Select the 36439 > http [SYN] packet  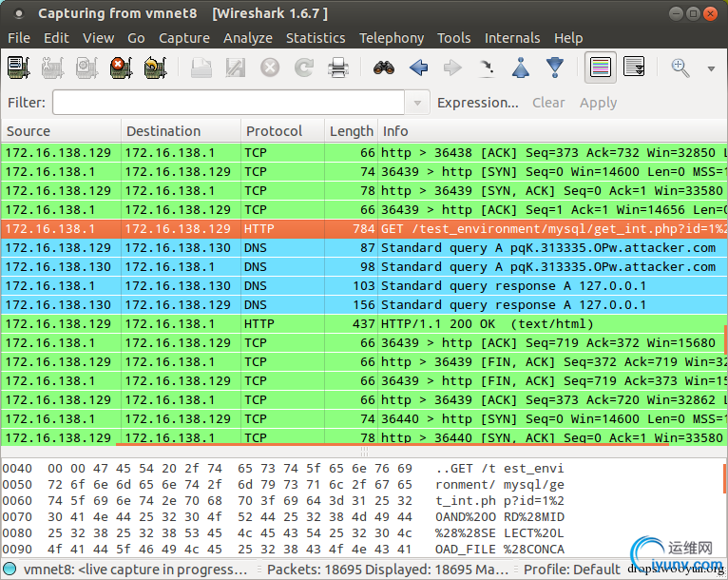pos(364,172)
